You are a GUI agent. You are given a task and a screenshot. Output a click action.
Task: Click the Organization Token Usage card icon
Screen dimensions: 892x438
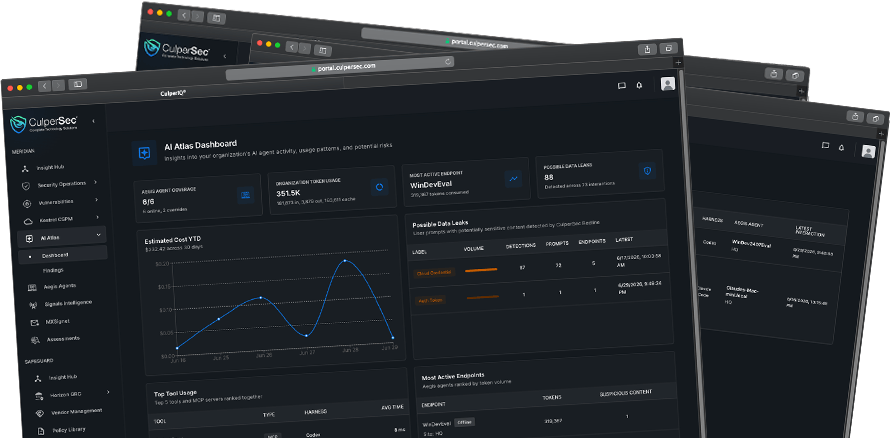pyautogui.click(x=379, y=187)
